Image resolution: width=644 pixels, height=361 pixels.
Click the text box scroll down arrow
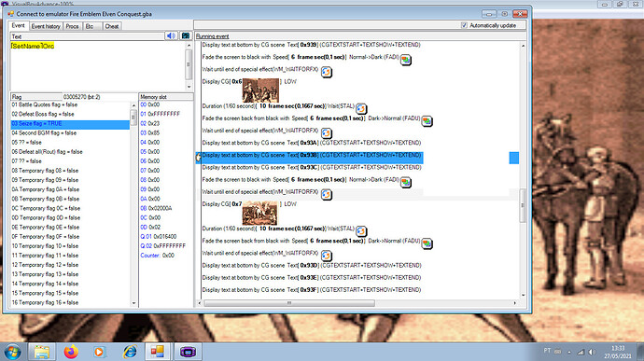189,87
